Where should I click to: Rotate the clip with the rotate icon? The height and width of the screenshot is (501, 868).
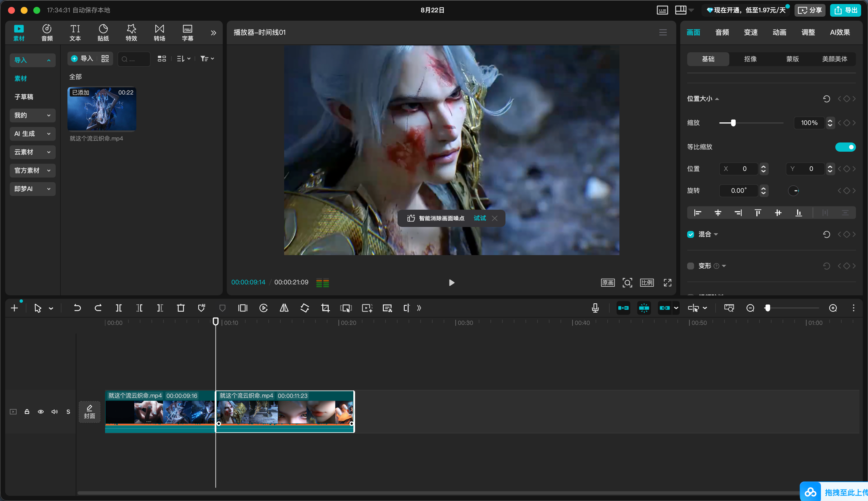[305, 308]
